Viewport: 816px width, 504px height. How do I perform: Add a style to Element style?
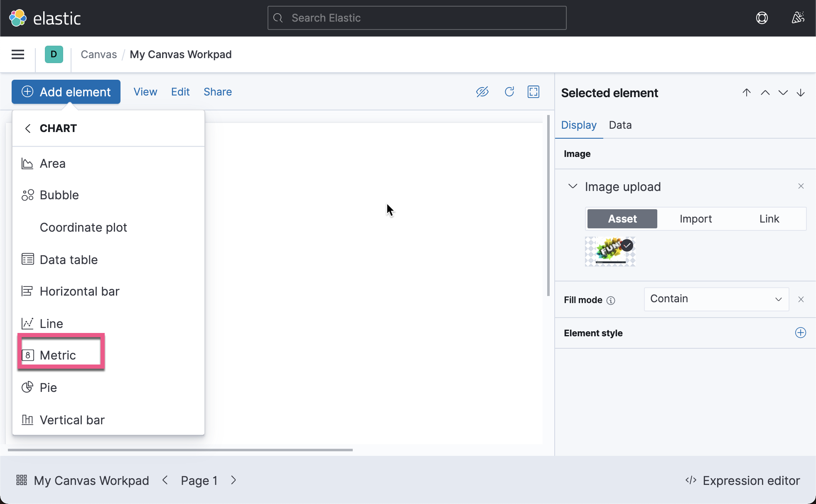[x=800, y=333]
